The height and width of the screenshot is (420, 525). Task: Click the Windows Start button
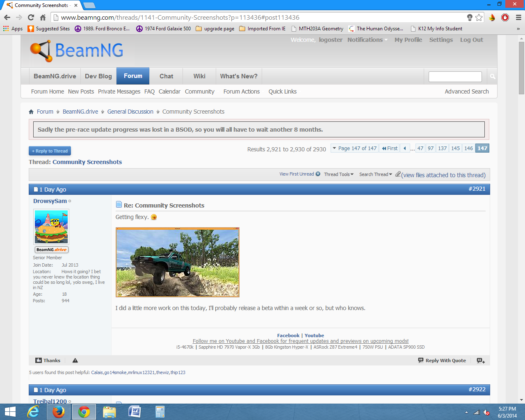point(10,412)
